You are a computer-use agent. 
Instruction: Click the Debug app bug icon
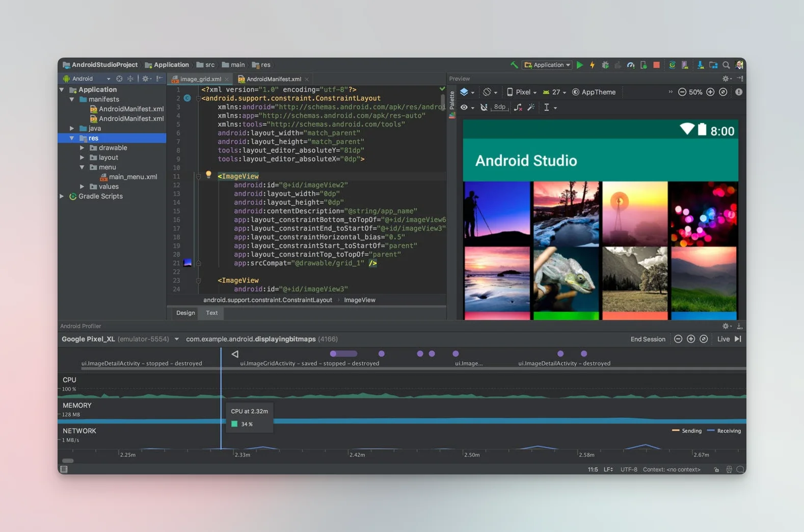tap(605, 65)
